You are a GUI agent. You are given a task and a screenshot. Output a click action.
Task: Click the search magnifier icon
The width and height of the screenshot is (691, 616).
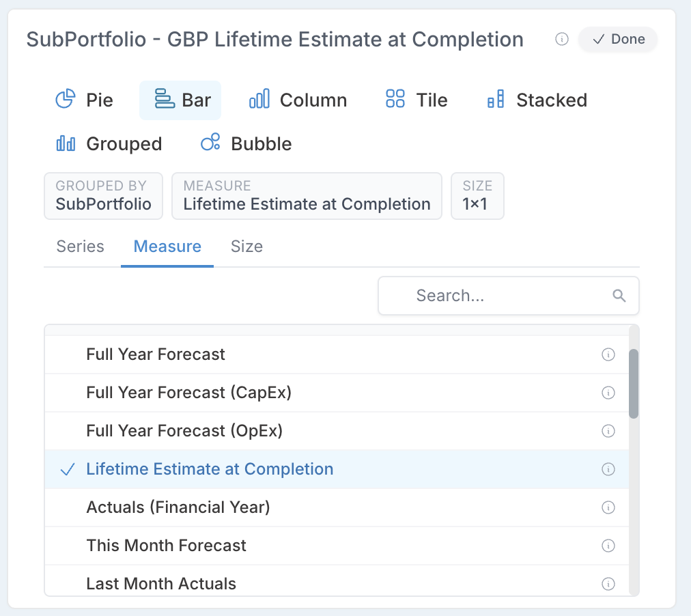coord(619,296)
